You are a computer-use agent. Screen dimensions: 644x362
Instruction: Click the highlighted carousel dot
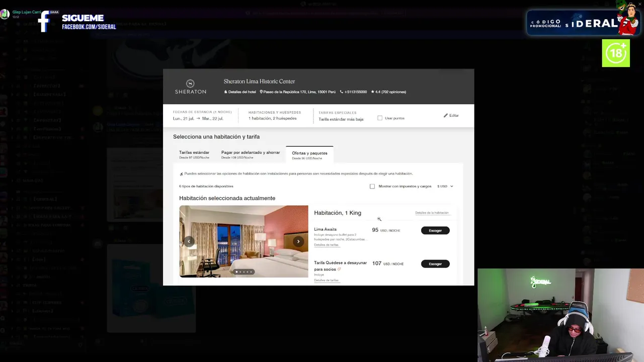pos(236,272)
